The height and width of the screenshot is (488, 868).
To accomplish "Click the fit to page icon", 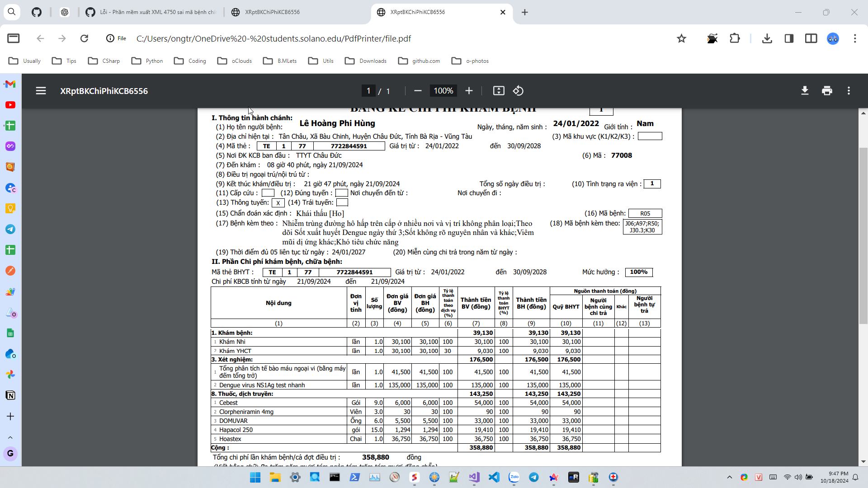I will tap(499, 91).
